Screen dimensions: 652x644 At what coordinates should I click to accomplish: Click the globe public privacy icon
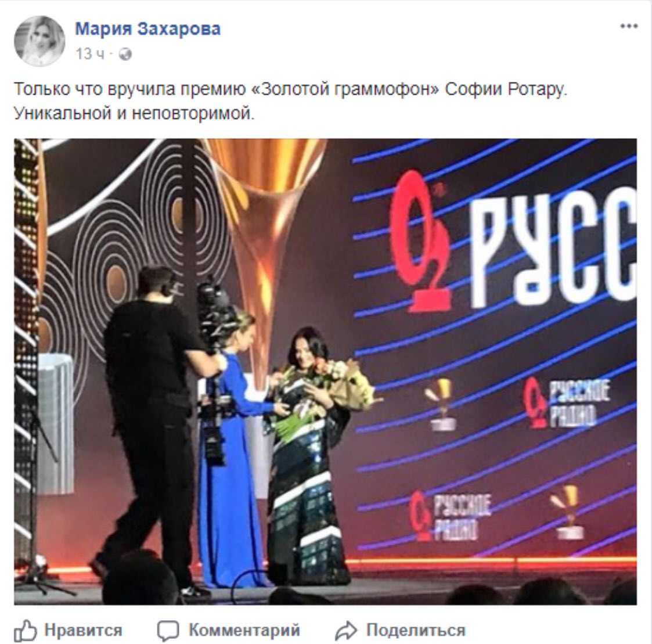pos(125,54)
